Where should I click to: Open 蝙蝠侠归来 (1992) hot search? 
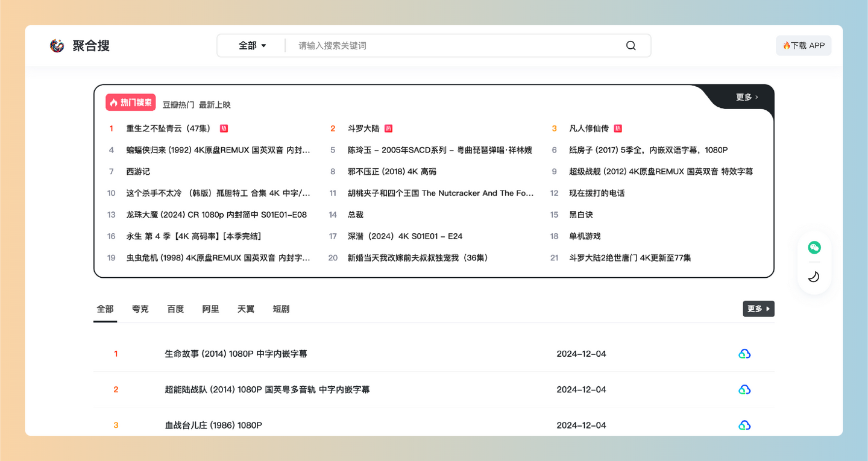(218, 150)
